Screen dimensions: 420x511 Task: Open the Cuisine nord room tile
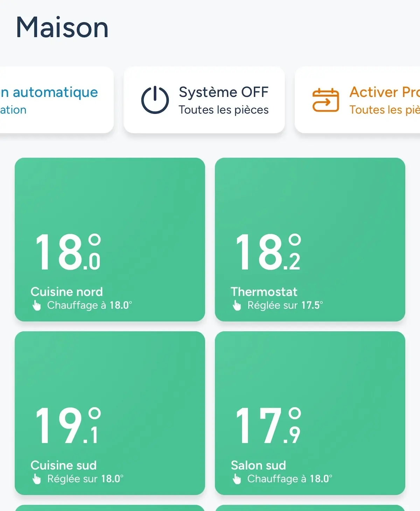pyautogui.click(x=110, y=239)
